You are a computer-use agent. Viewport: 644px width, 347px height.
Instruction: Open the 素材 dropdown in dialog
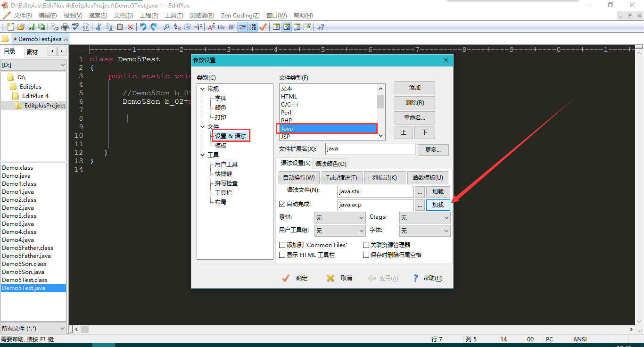click(x=340, y=217)
